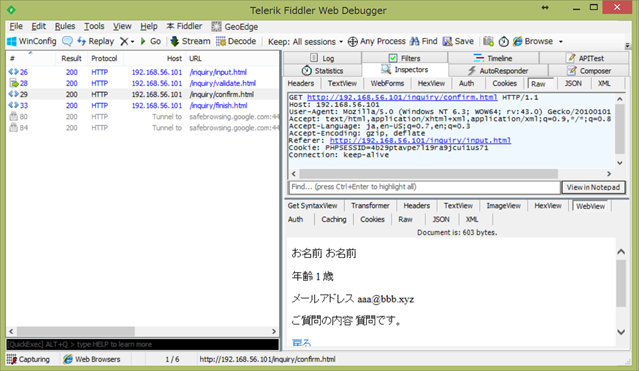Click the Fiddler book menu item

point(184,26)
